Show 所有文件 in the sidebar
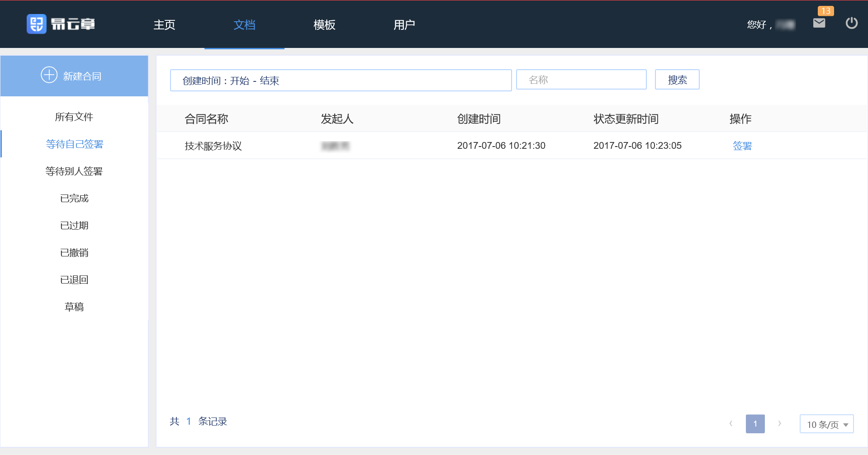The width and height of the screenshot is (868, 455). click(x=74, y=117)
